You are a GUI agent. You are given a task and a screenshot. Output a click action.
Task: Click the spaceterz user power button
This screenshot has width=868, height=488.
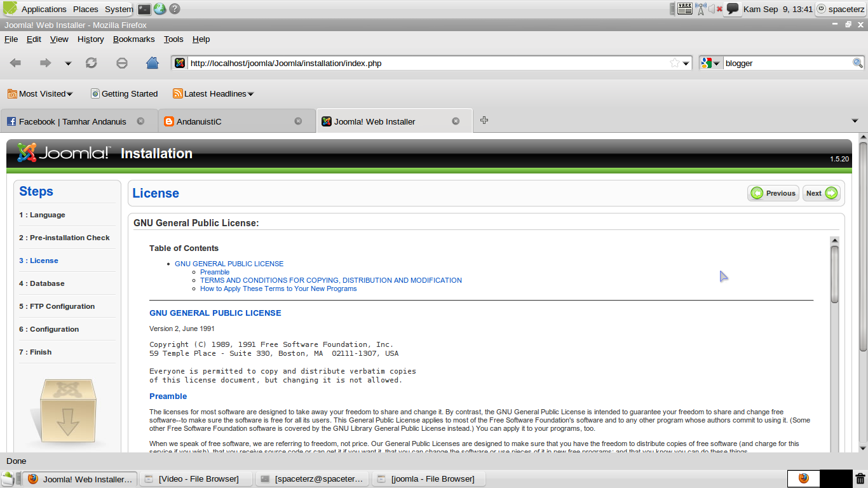click(841, 9)
